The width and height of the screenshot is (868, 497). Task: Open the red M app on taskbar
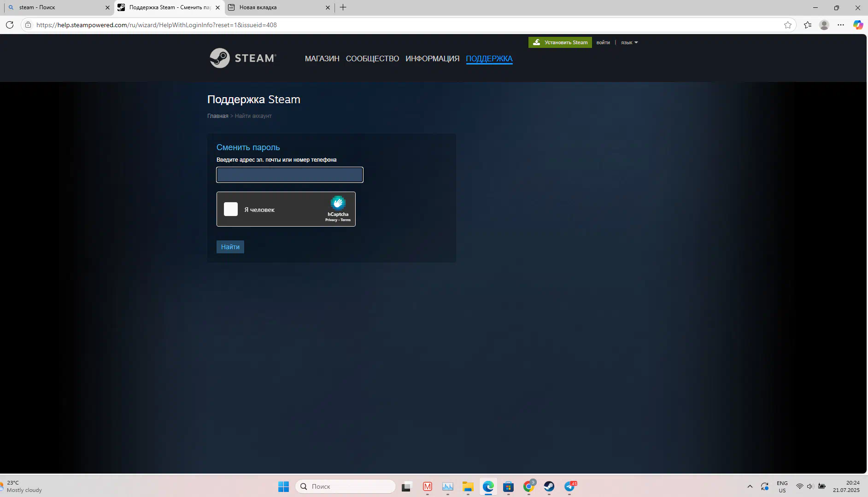coord(428,486)
